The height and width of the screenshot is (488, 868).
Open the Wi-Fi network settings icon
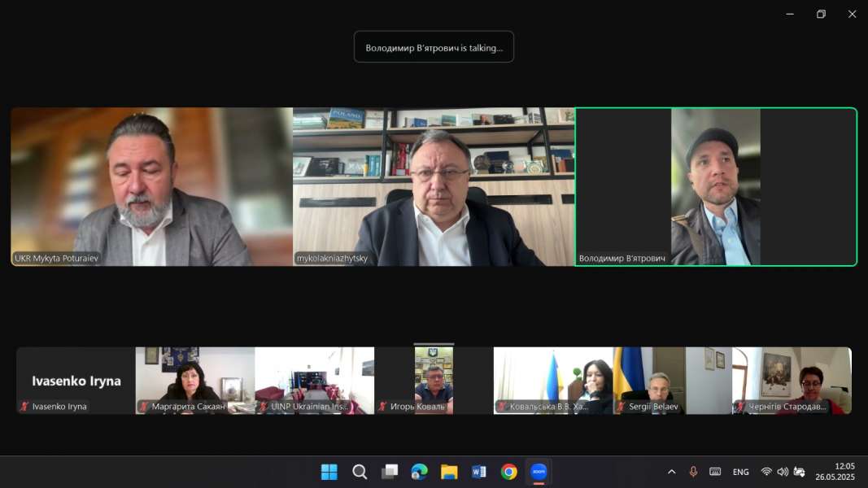point(766,472)
